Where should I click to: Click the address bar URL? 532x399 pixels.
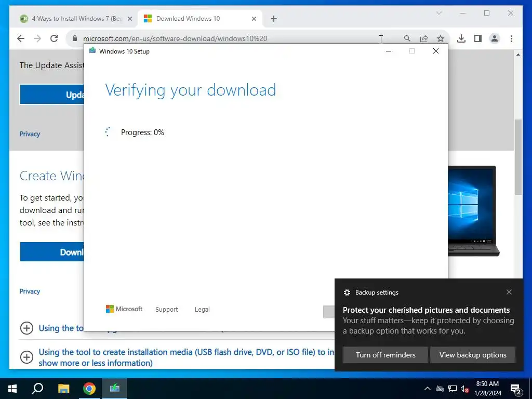(175, 38)
